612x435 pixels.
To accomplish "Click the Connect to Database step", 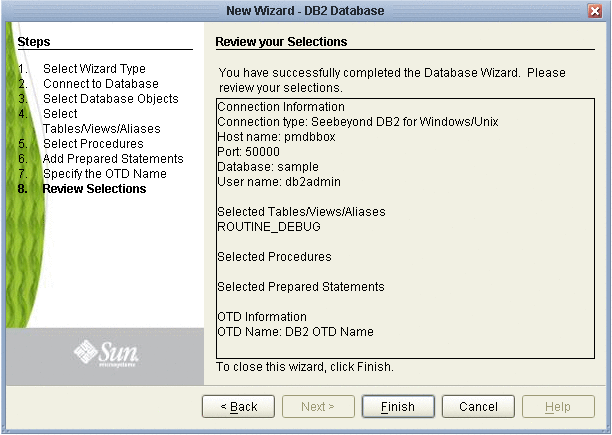I will click(101, 83).
